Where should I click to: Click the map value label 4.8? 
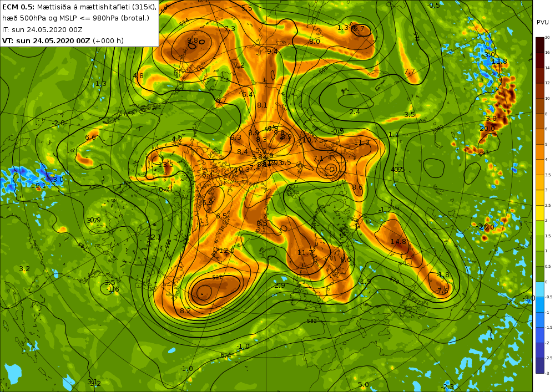138,75
